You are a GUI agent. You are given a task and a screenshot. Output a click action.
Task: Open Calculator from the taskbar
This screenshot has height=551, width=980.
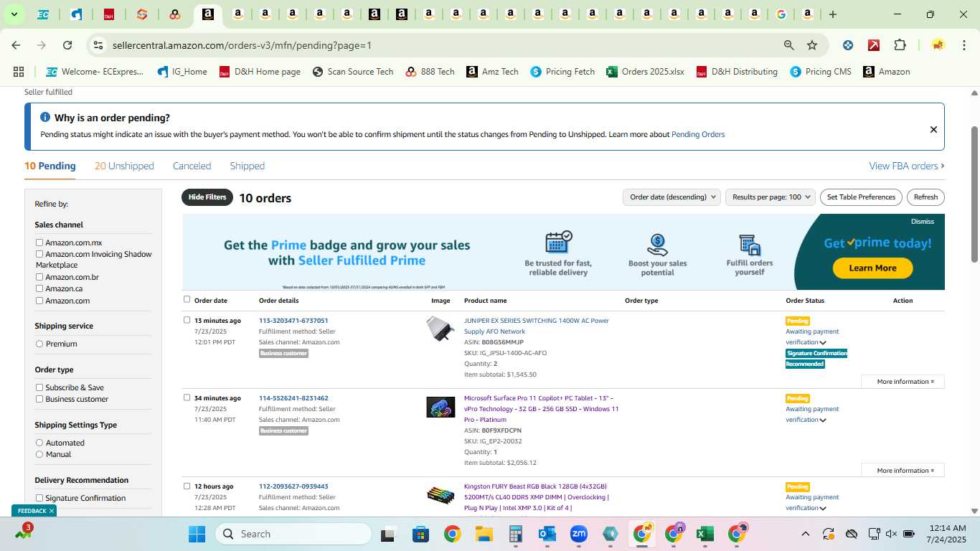516,534
